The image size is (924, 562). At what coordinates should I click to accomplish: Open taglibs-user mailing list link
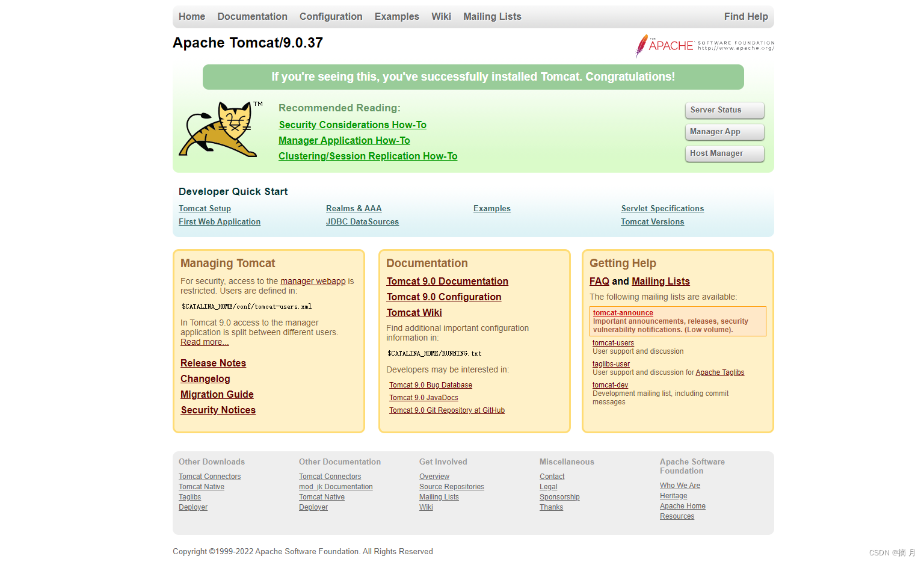click(611, 364)
